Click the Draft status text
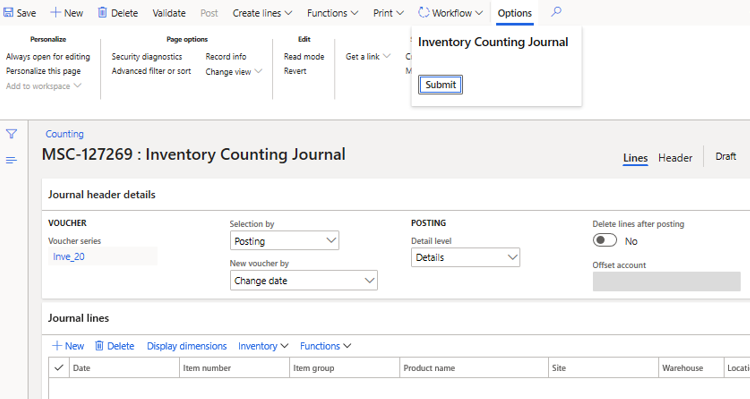Viewport: 750px width, 399px height. tap(726, 156)
